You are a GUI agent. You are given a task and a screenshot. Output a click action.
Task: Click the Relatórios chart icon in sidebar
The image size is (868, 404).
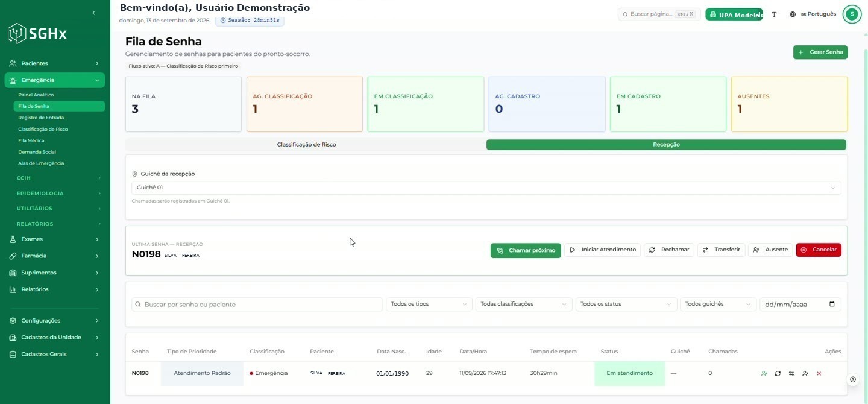[x=13, y=289]
